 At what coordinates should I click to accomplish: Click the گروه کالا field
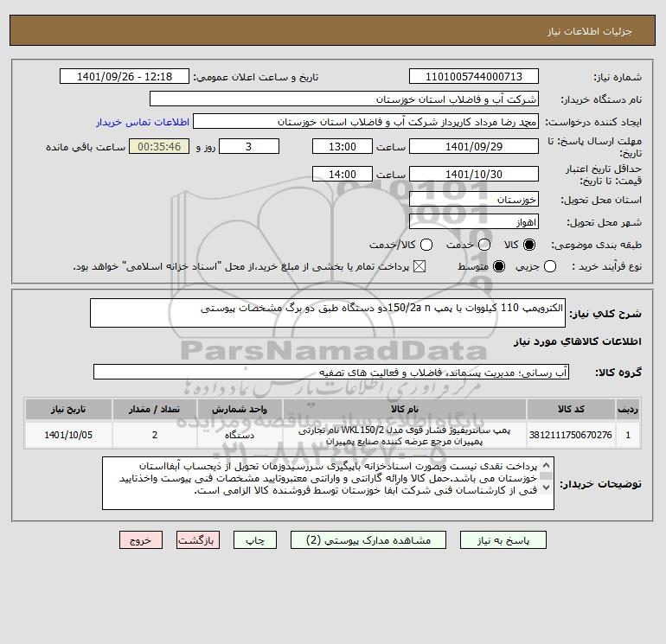331,372
